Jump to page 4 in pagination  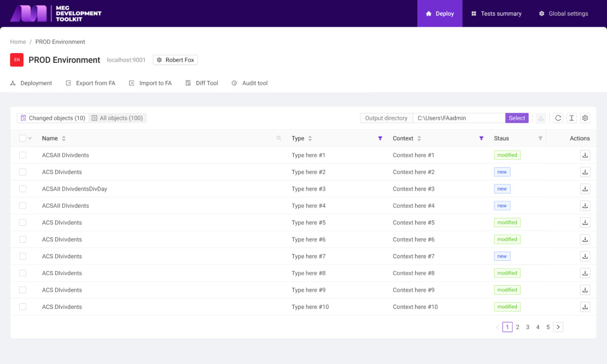tap(538, 327)
